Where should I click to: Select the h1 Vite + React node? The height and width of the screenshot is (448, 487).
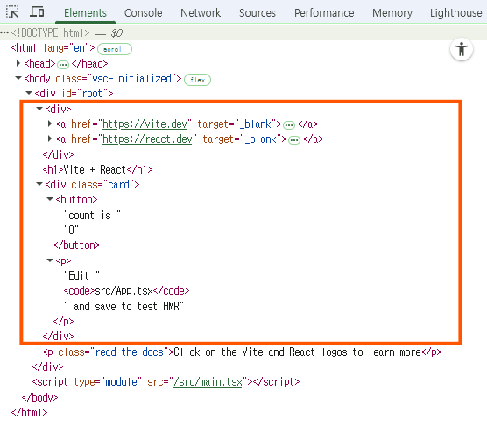click(x=97, y=170)
